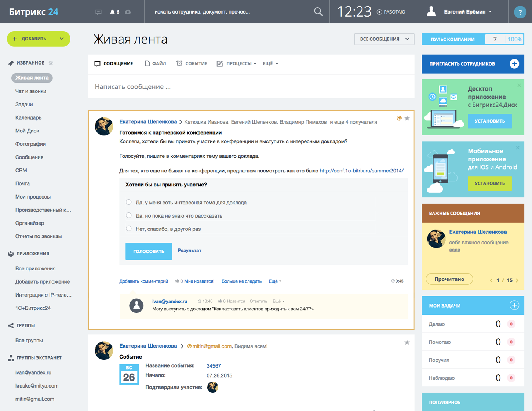Open the help question mark icon
The width and height of the screenshot is (532, 411).
pos(520,12)
